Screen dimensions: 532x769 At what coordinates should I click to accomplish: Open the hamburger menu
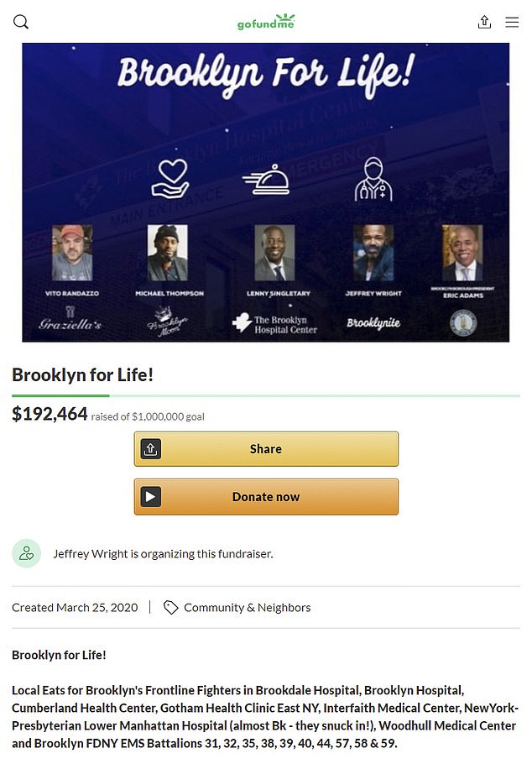point(512,22)
